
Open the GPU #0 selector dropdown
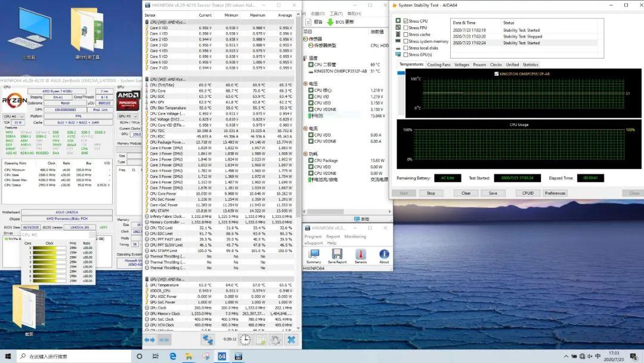click(128, 116)
